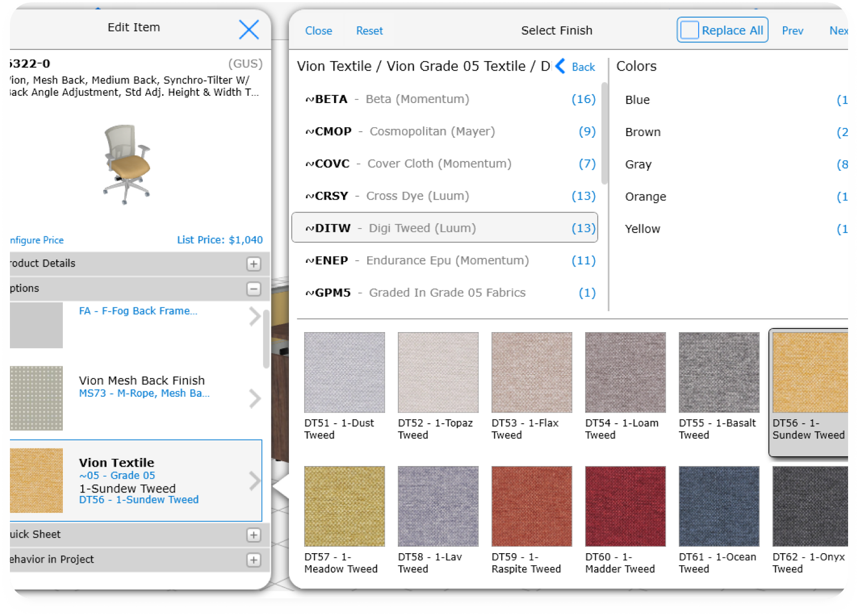This screenshot has width=858, height=616.
Task: Choose the DT56 1-Sundew Tweed swatch
Action: pyautogui.click(x=810, y=372)
